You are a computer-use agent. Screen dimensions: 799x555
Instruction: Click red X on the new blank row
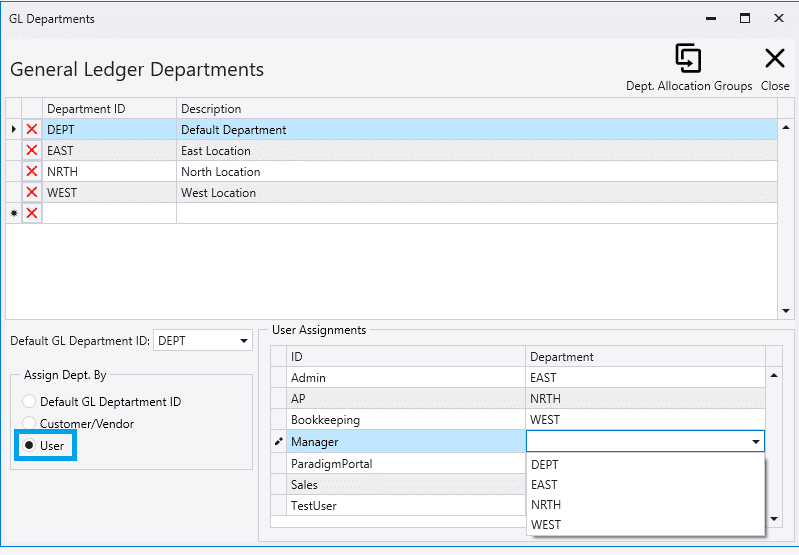pyautogui.click(x=32, y=214)
